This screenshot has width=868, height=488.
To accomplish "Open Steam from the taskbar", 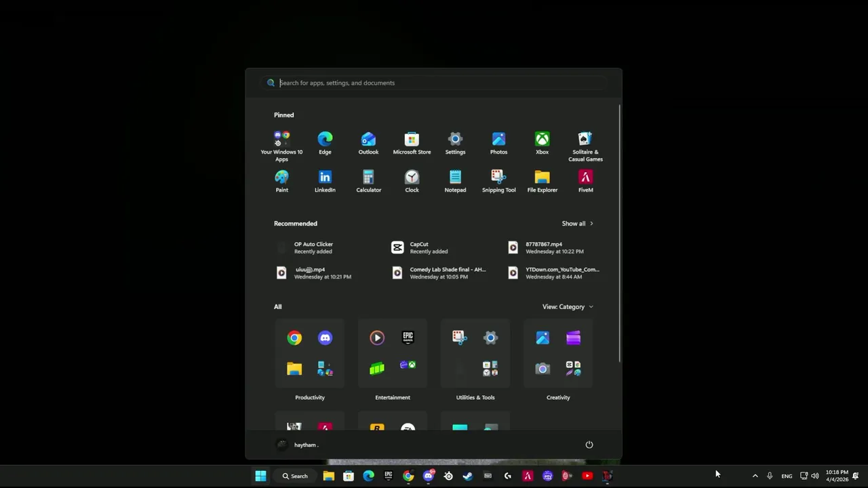I will [x=467, y=476].
